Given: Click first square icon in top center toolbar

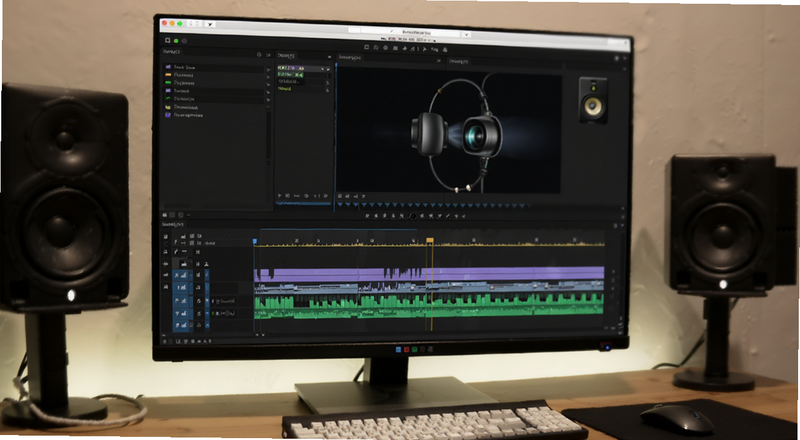Looking at the screenshot, I should tap(366, 47).
